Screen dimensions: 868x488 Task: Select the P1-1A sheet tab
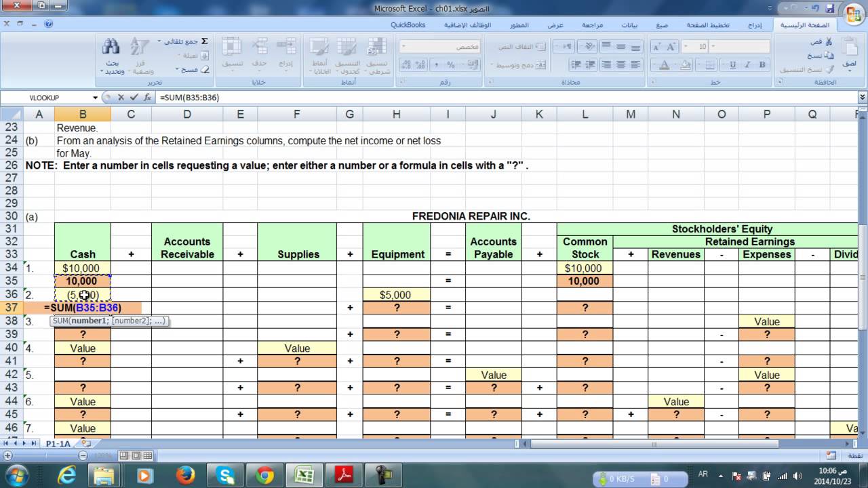(58, 443)
